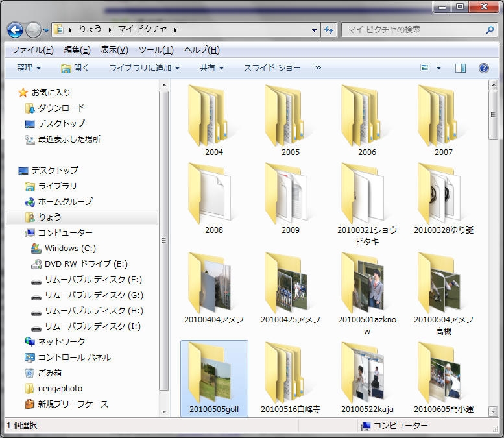Select コントロール パネル in navigation pane
Image resolution: width=504 pixels, height=438 pixels.
(x=74, y=358)
